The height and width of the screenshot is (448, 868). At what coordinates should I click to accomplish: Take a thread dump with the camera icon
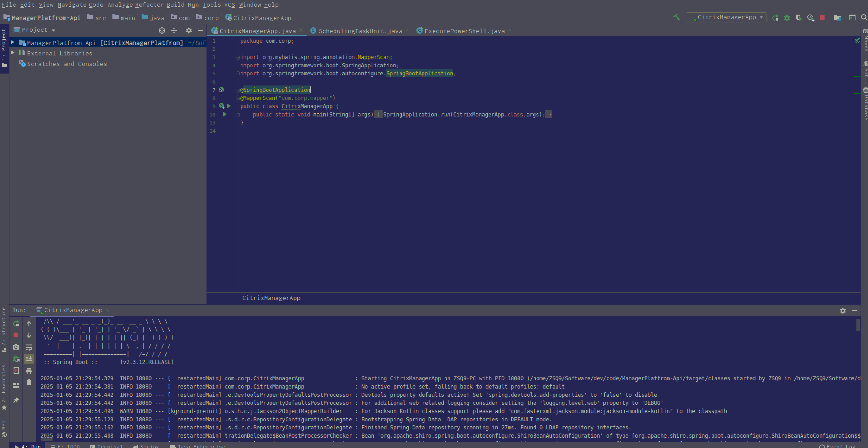(16, 347)
